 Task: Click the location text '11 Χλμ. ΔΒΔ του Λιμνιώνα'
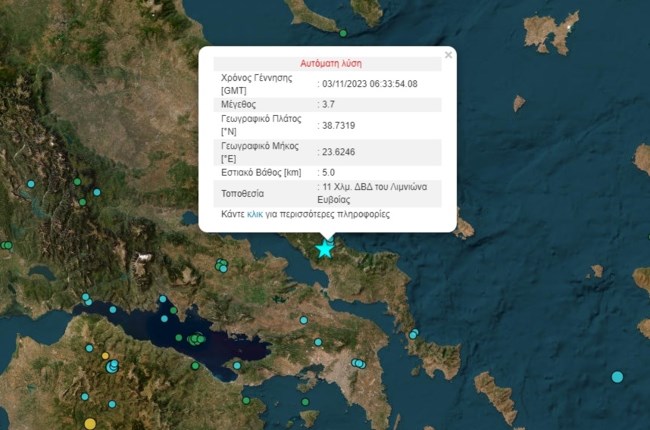pyautogui.click(x=377, y=188)
